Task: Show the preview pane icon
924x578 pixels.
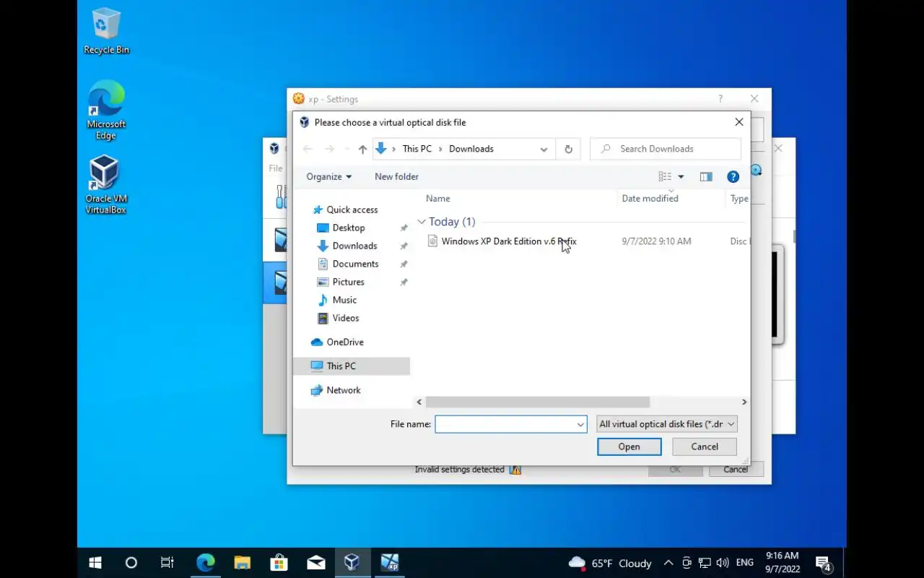Action: 706,176
